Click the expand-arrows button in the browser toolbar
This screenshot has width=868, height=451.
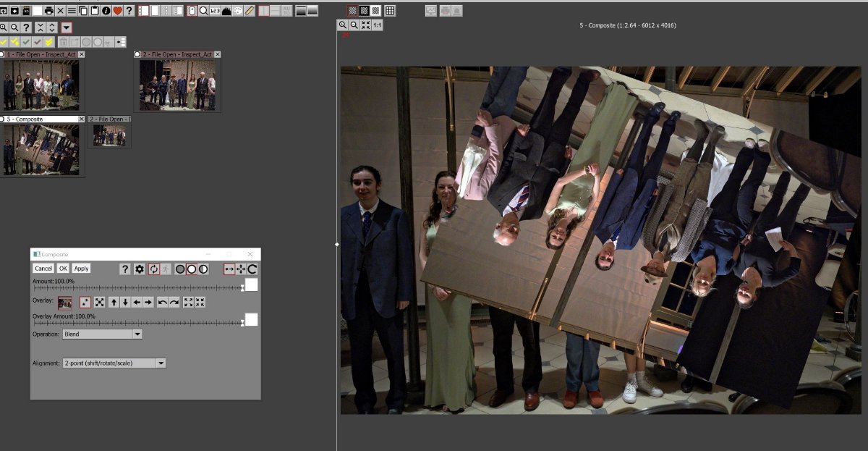click(x=51, y=28)
